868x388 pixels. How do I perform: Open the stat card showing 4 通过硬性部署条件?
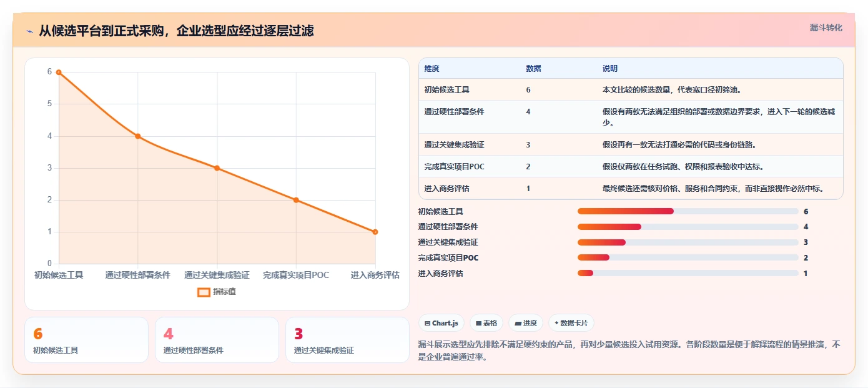coord(217,340)
